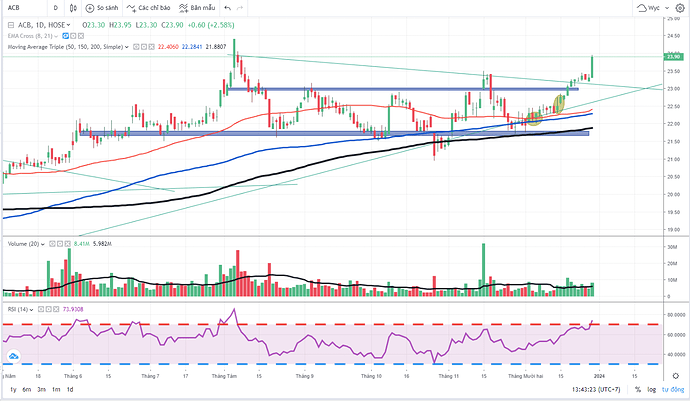Select the 3m time range
This screenshot has height=401, width=690.
coord(41,390)
